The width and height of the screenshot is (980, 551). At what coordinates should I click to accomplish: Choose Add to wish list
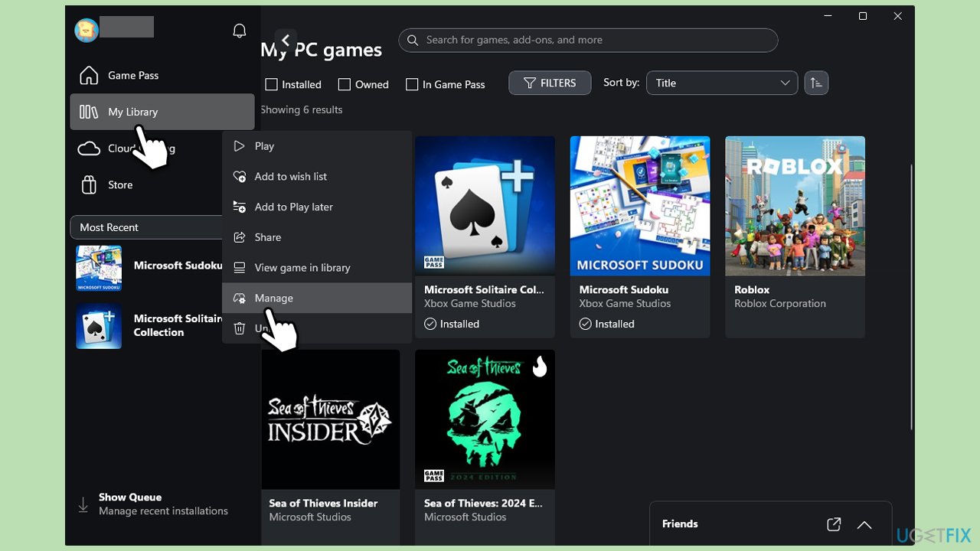coord(317,177)
